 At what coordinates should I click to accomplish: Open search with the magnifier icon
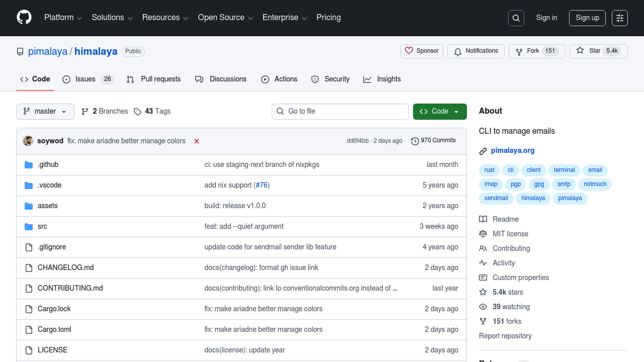516,18
